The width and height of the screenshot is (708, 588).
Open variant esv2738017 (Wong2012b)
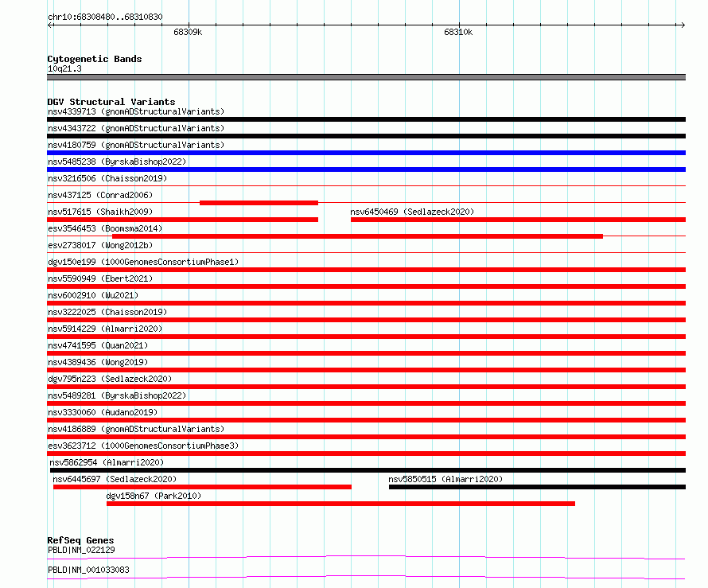100,245
